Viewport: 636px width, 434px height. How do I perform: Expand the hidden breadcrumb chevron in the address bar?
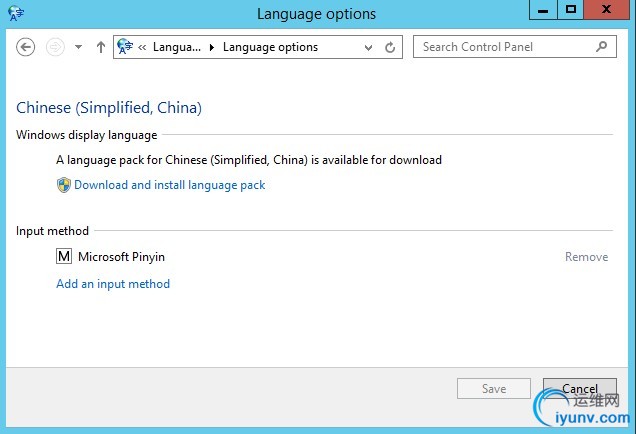pyautogui.click(x=143, y=47)
